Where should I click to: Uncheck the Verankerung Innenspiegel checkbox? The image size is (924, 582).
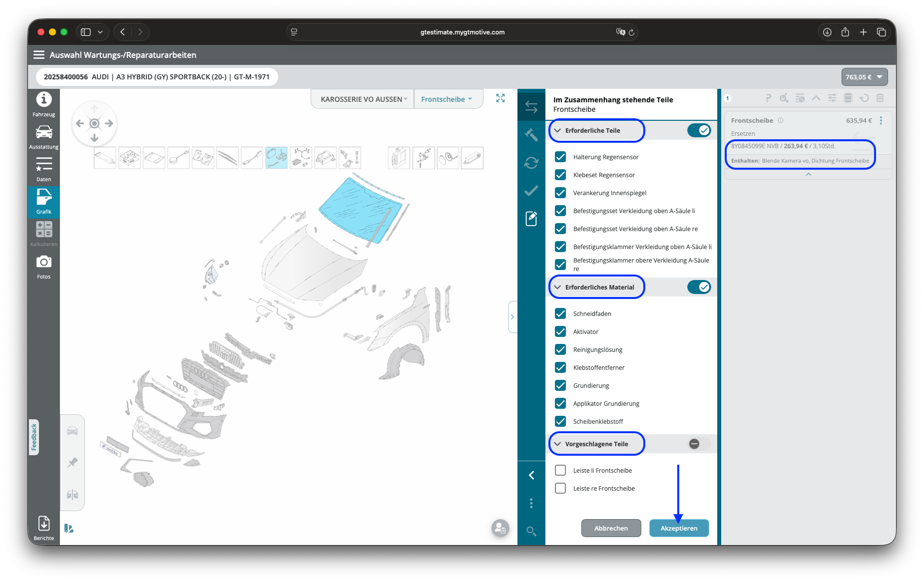click(560, 193)
